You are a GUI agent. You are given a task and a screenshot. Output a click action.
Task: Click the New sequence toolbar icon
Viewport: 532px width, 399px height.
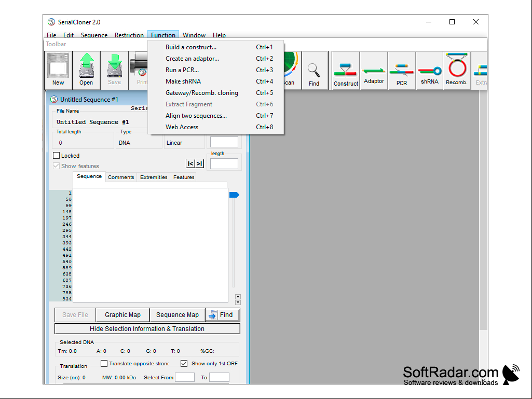[58, 70]
